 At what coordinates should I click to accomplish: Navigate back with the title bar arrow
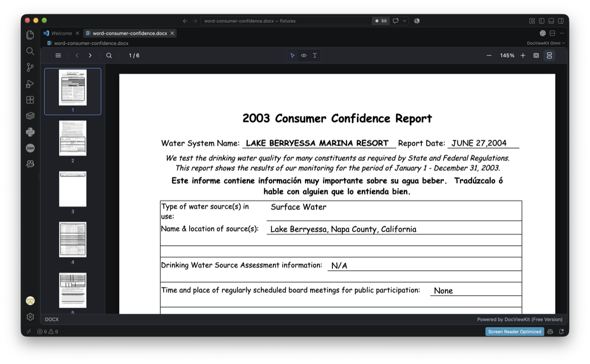tap(185, 21)
